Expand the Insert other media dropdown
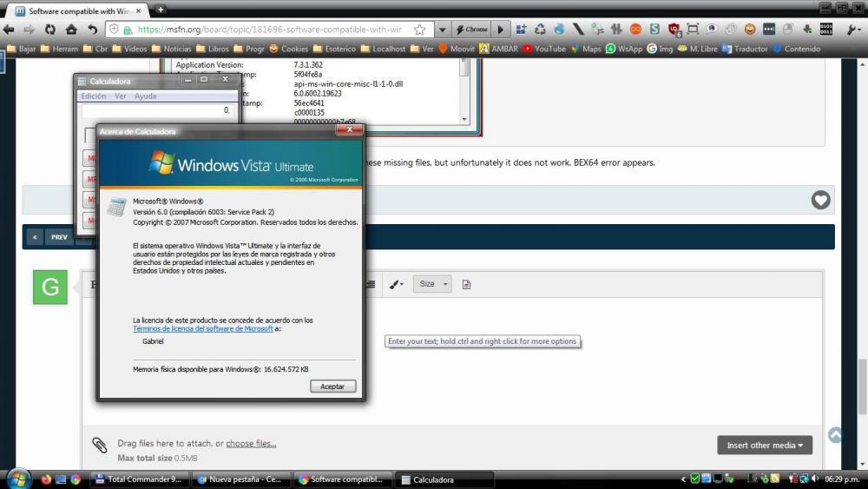 (x=765, y=446)
